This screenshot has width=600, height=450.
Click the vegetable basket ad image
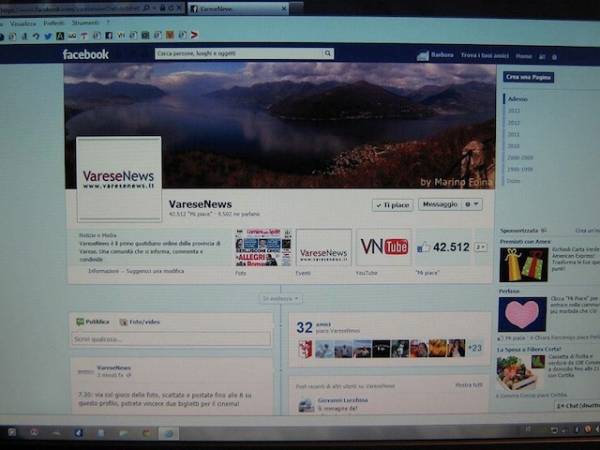pos(515,373)
